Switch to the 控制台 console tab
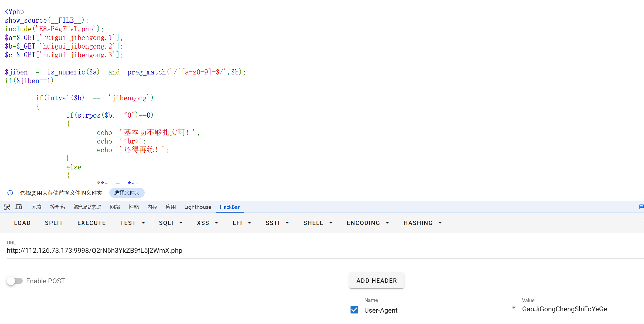This screenshot has width=644, height=324. (x=58, y=207)
